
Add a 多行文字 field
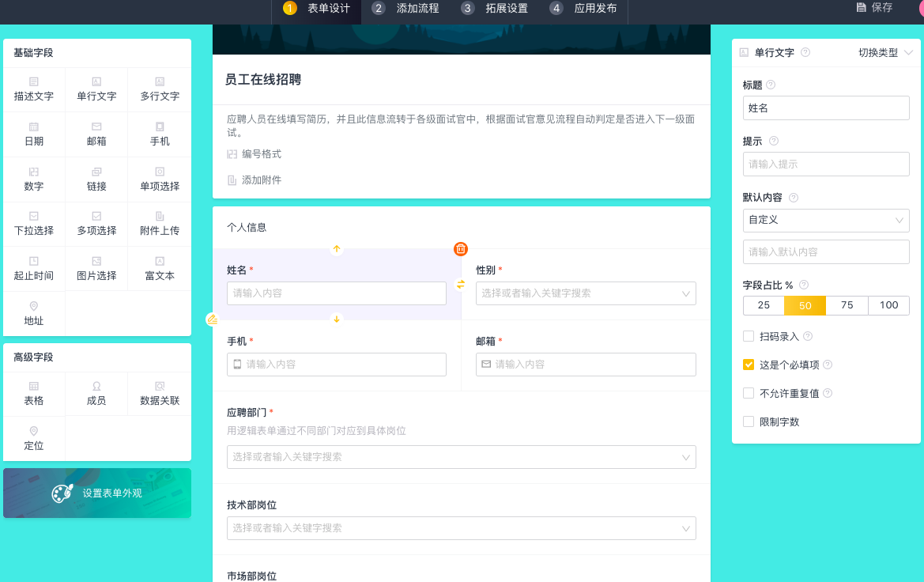pyautogui.click(x=160, y=89)
